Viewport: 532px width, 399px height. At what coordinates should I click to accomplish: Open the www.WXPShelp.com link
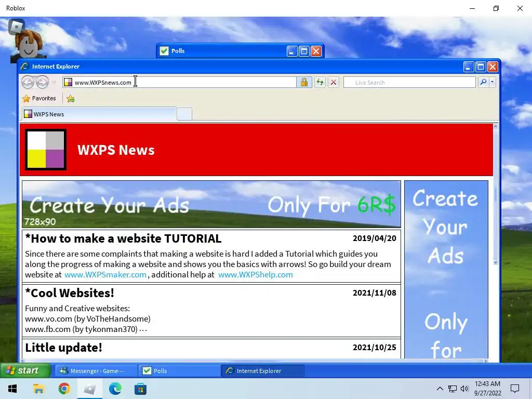(x=256, y=274)
